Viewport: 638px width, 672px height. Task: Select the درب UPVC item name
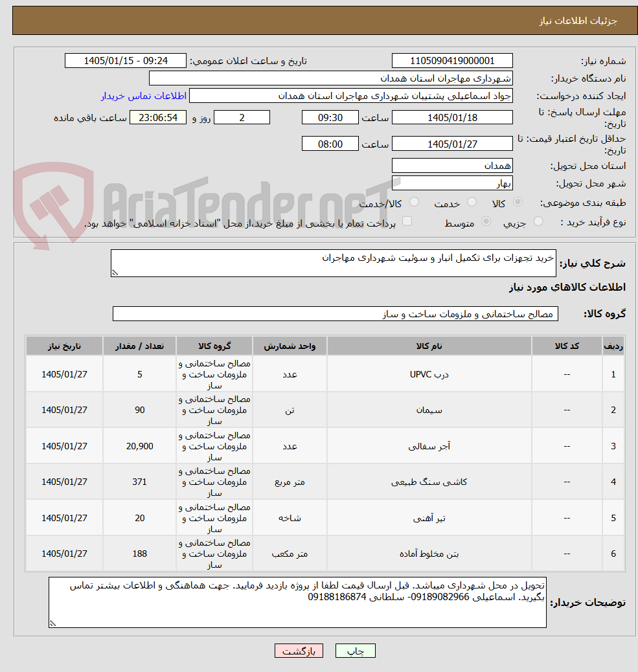[429, 374]
